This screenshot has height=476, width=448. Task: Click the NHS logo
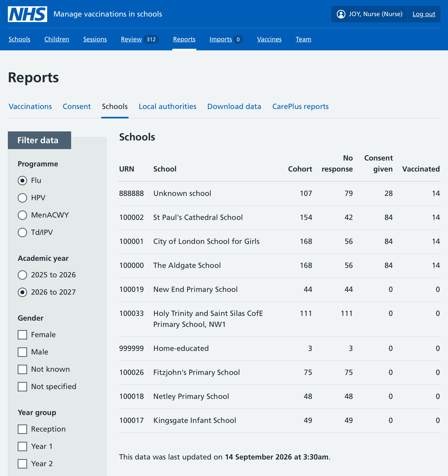(x=28, y=14)
